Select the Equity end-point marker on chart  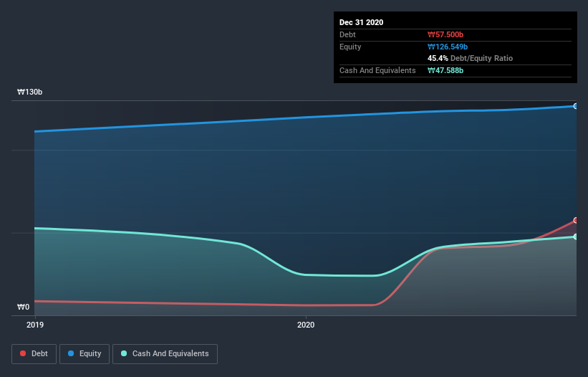(576, 106)
